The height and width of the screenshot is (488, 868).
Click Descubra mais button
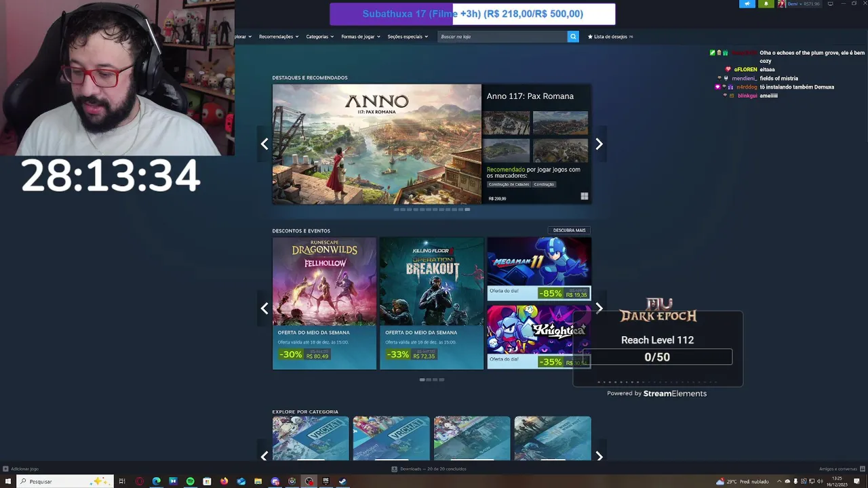569,230
